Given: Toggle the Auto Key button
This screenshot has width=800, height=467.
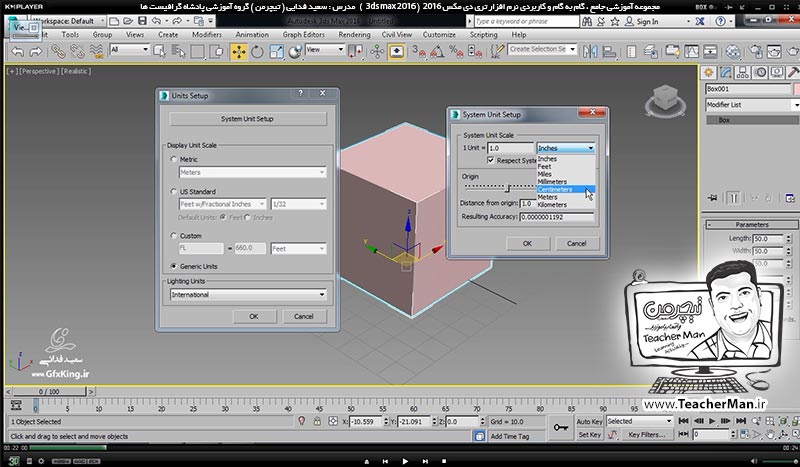Looking at the screenshot, I should [x=589, y=422].
